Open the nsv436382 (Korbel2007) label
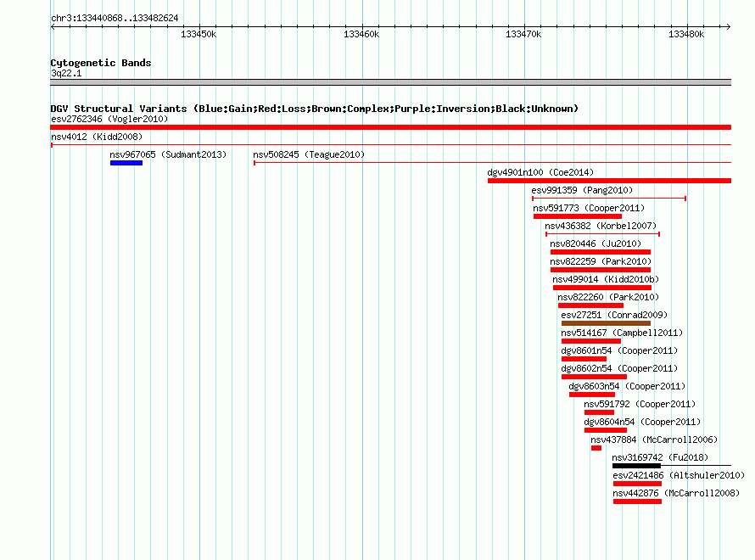This screenshot has height=560, width=755. (x=601, y=226)
